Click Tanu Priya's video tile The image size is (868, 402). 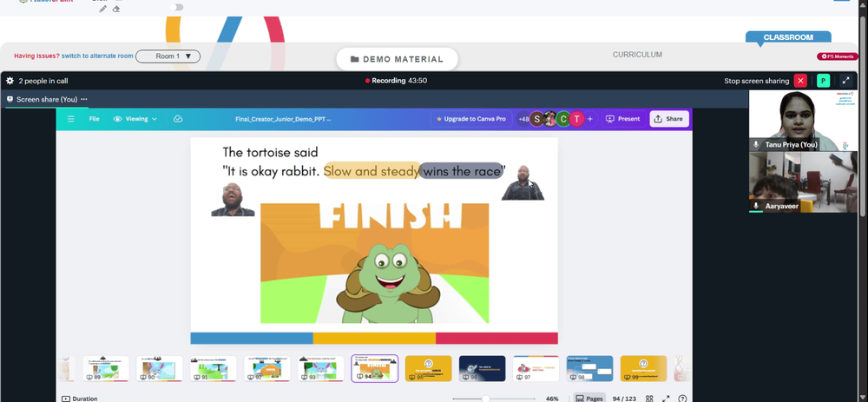tap(803, 121)
